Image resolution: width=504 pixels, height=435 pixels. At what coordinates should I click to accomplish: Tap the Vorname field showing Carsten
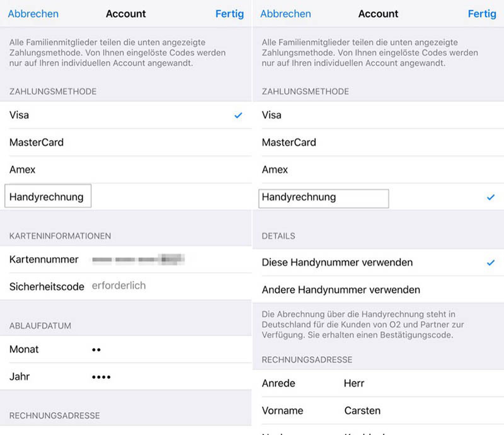pyautogui.click(x=362, y=410)
